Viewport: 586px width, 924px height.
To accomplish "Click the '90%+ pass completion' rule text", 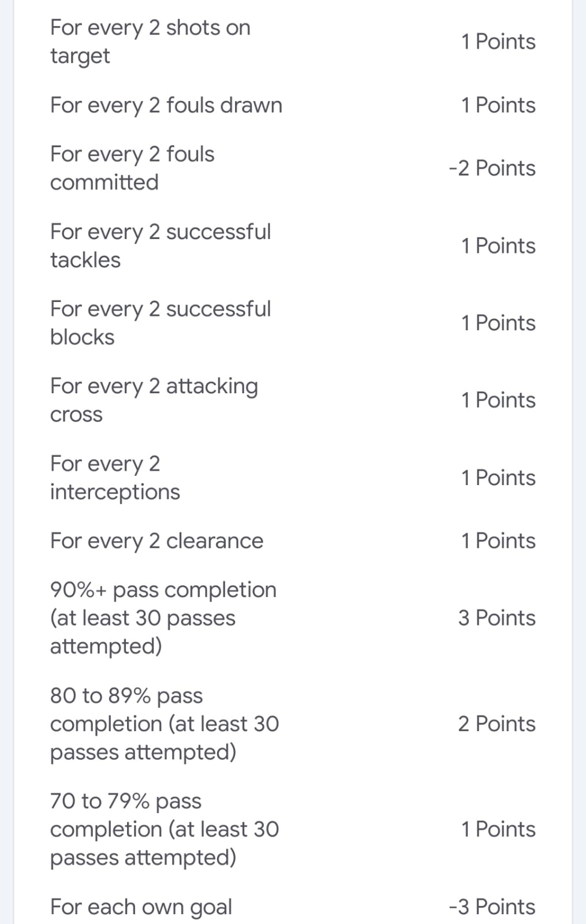I will (x=163, y=618).
